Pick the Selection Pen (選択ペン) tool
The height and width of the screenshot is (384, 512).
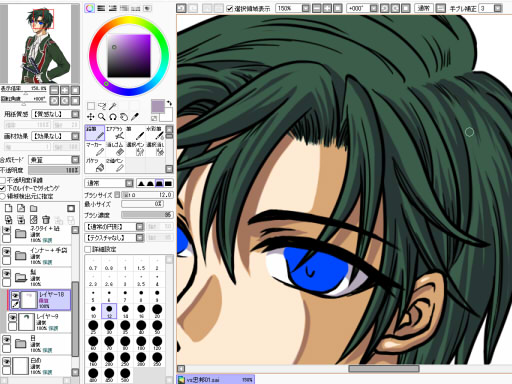pyautogui.click(x=135, y=149)
